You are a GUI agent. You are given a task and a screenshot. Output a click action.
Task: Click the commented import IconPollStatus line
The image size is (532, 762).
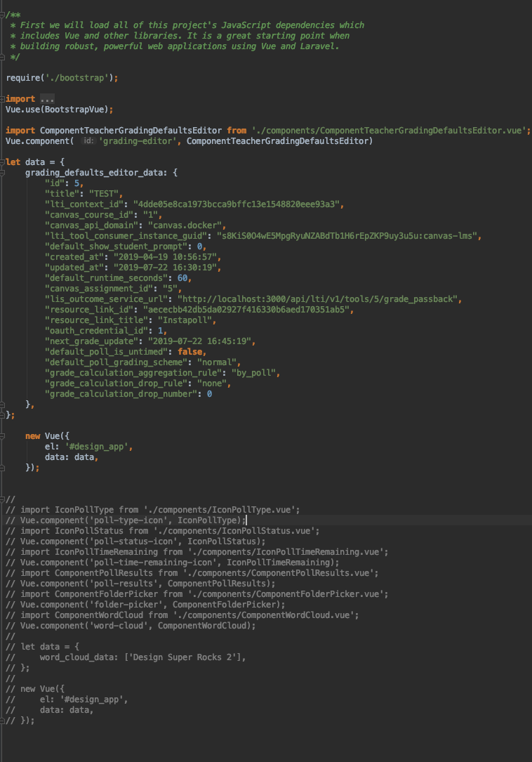pos(162,531)
